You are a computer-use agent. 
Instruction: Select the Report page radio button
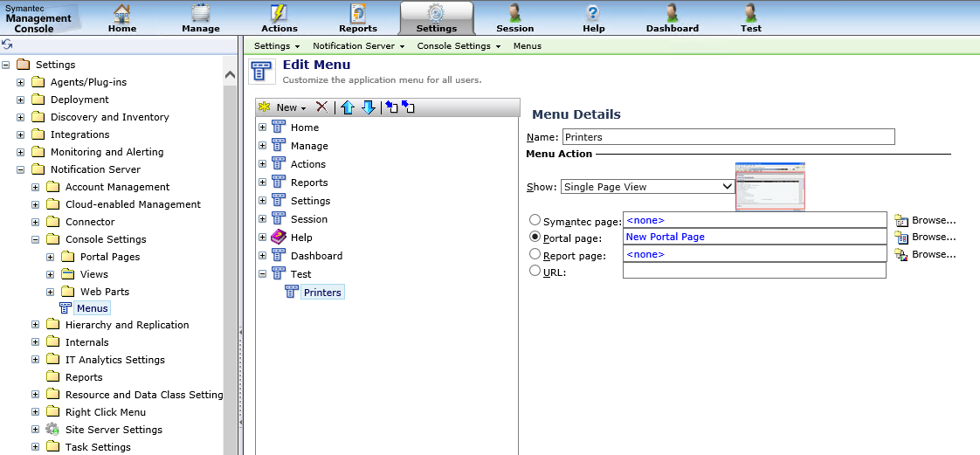pyautogui.click(x=535, y=255)
